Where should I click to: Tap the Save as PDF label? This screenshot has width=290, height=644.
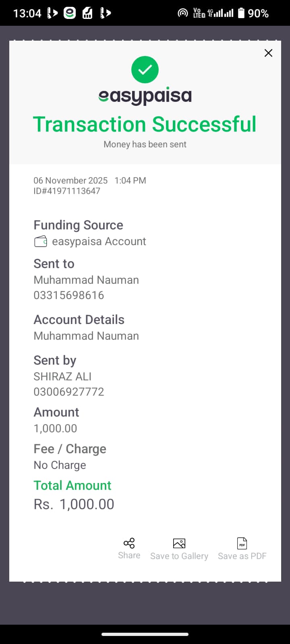coord(242,556)
